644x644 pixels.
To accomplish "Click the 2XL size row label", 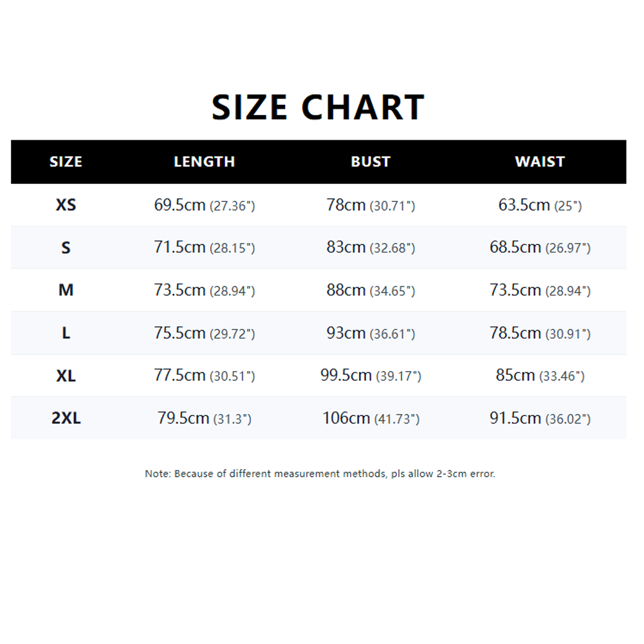I will tap(66, 418).
